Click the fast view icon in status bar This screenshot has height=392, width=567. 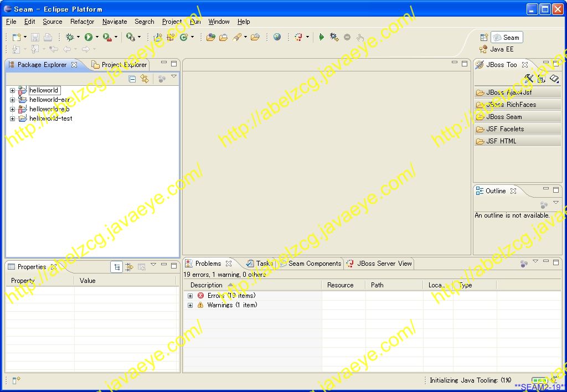click(x=16, y=380)
